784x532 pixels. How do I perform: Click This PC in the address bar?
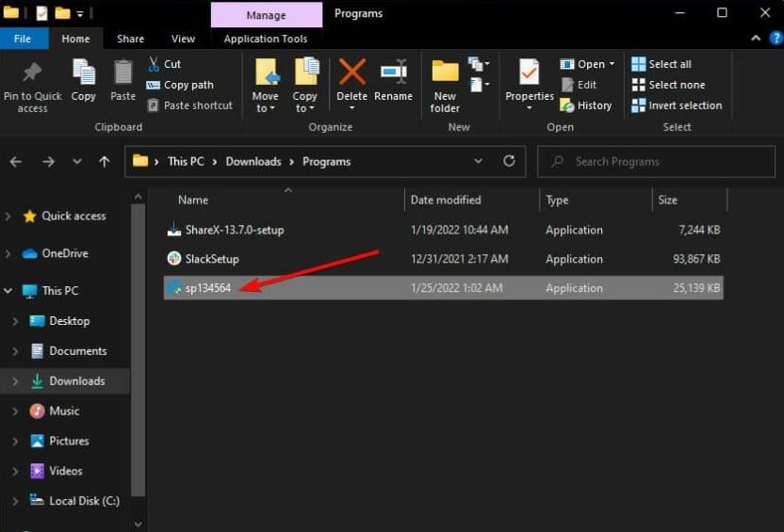[x=186, y=161]
